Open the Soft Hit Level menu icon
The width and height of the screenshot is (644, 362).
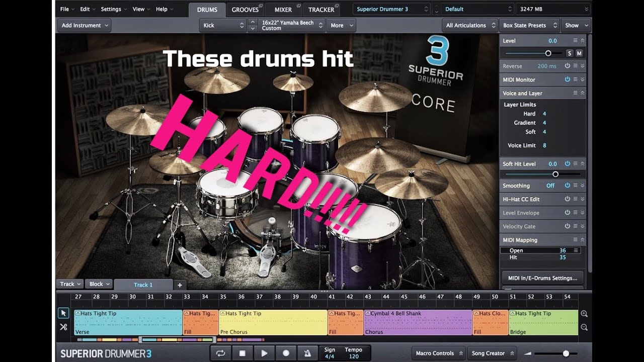click(x=576, y=164)
